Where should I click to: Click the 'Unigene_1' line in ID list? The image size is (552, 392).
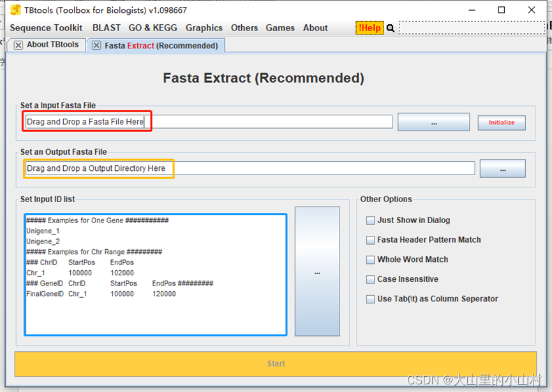point(43,231)
